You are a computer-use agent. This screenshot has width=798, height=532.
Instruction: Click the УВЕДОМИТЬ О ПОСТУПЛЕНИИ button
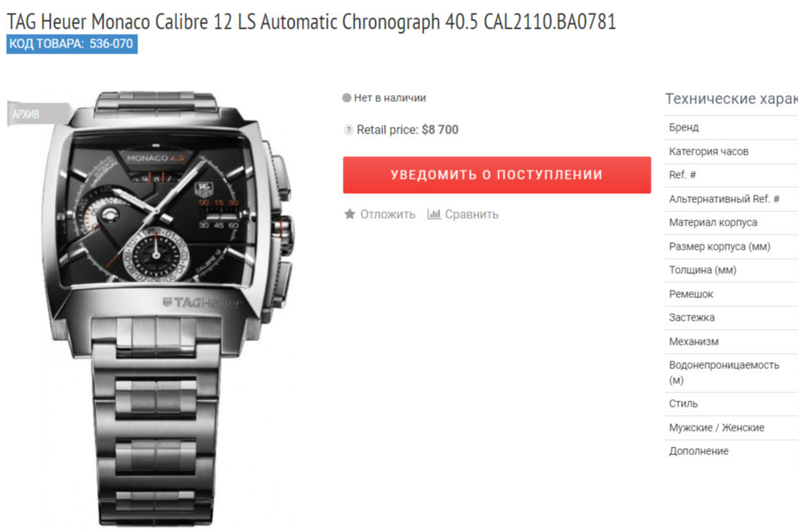[x=497, y=175]
